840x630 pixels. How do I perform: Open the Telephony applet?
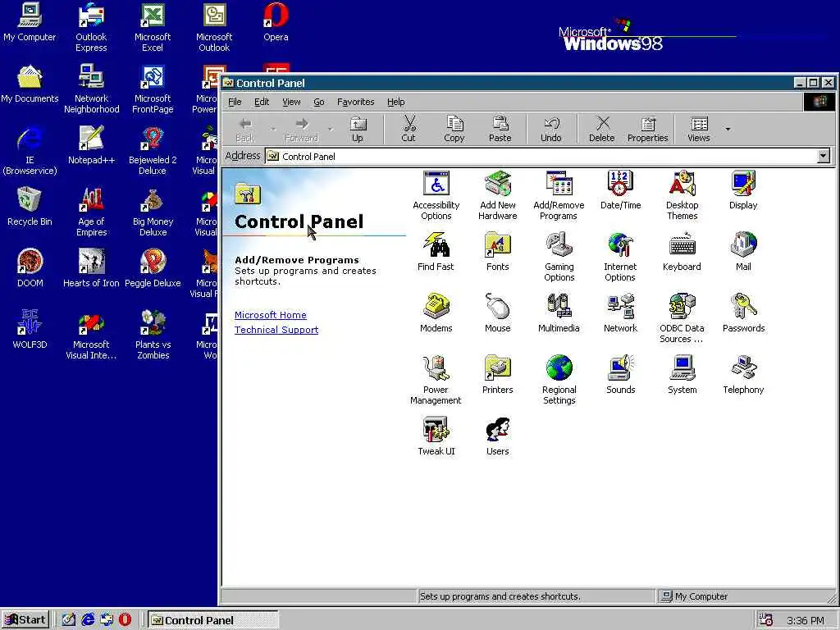[x=743, y=375]
